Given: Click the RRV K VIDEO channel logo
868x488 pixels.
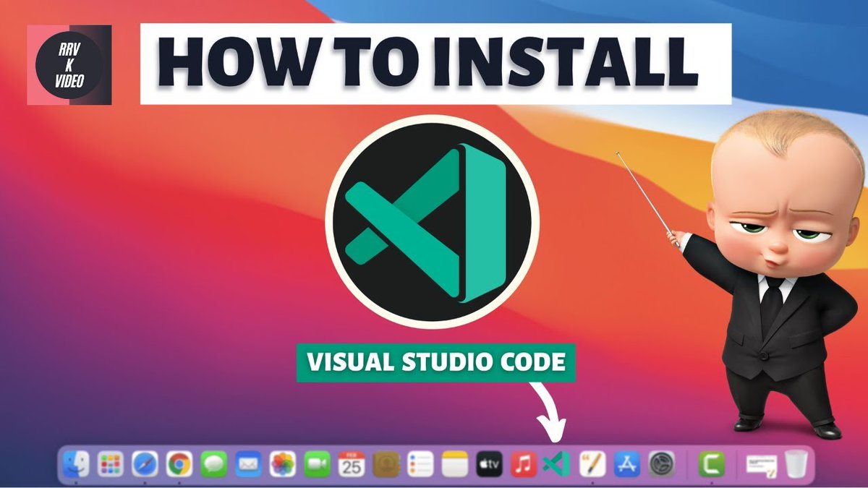Looking at the screenshot, I should [x=69, y=64].
